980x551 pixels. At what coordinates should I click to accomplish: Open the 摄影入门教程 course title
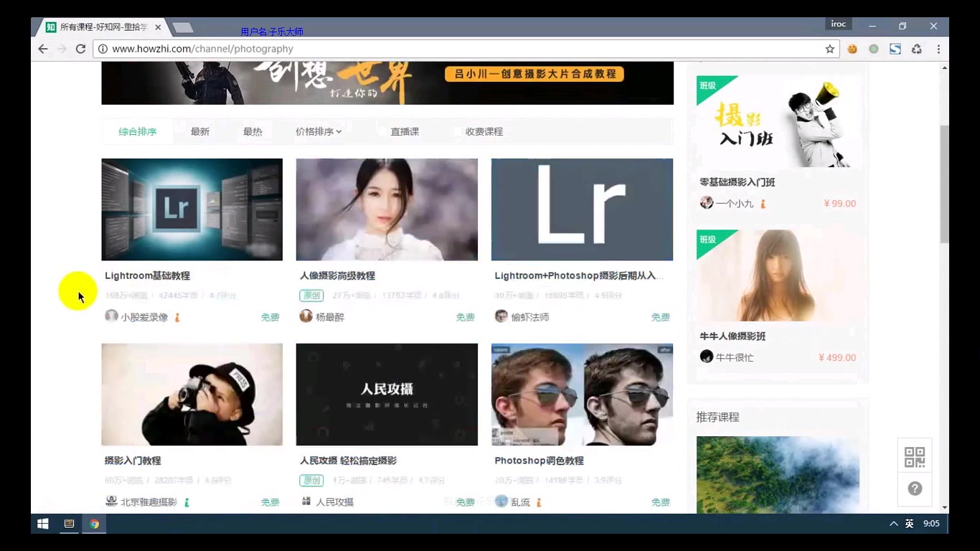click(x=133, y=461)
